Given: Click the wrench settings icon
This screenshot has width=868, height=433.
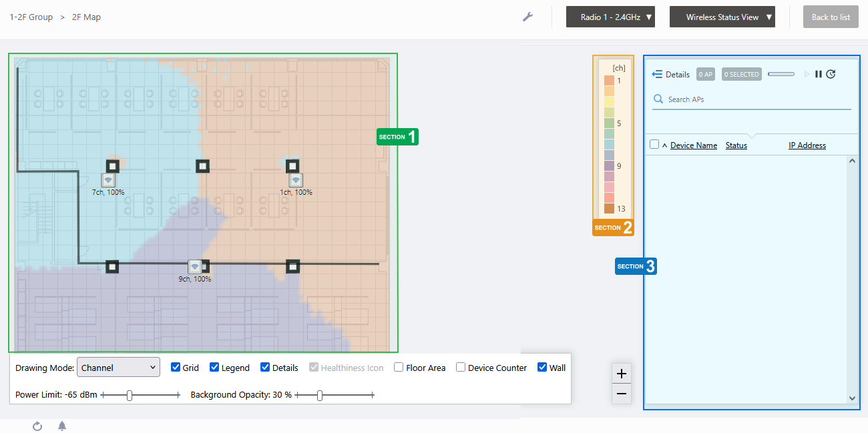Looking at the screenshot, I should point(527,17).
